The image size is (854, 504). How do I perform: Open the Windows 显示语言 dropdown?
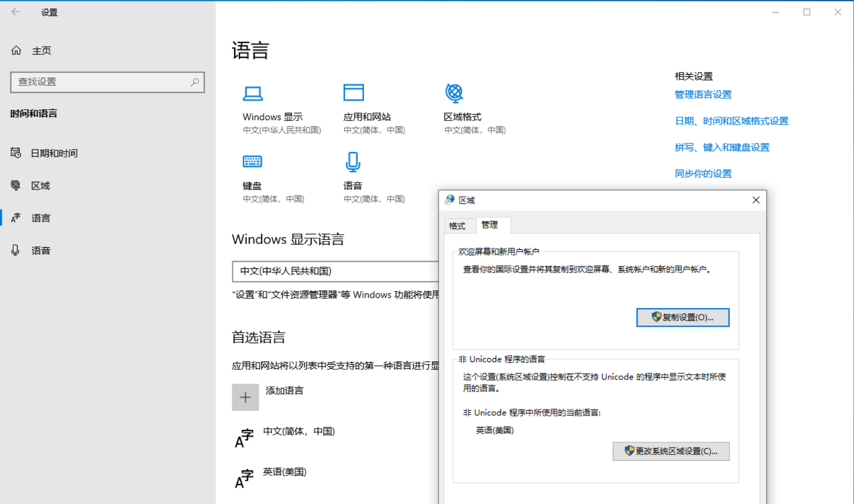[336, 271]
